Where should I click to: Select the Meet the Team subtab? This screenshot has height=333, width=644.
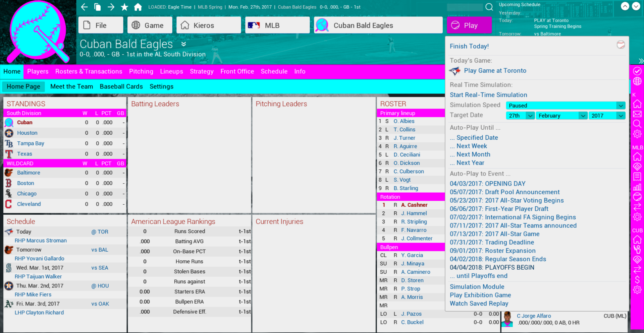71,86
